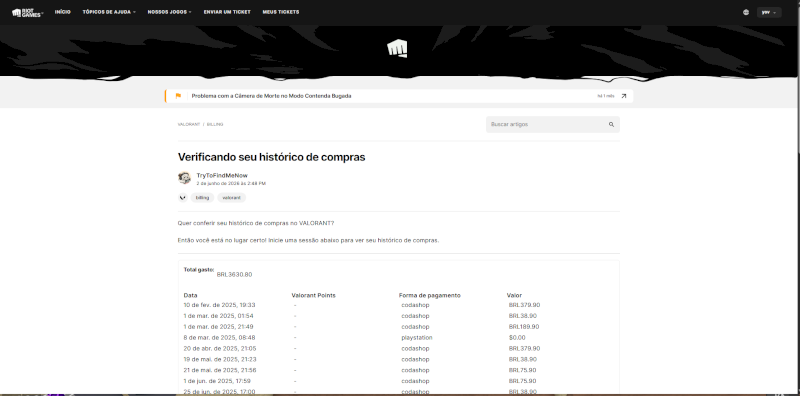The height and width of the screenshot is (396, 800).
Task: Click date 21 de mai. de 2025, 21:56
Action: tap(220, 370)
